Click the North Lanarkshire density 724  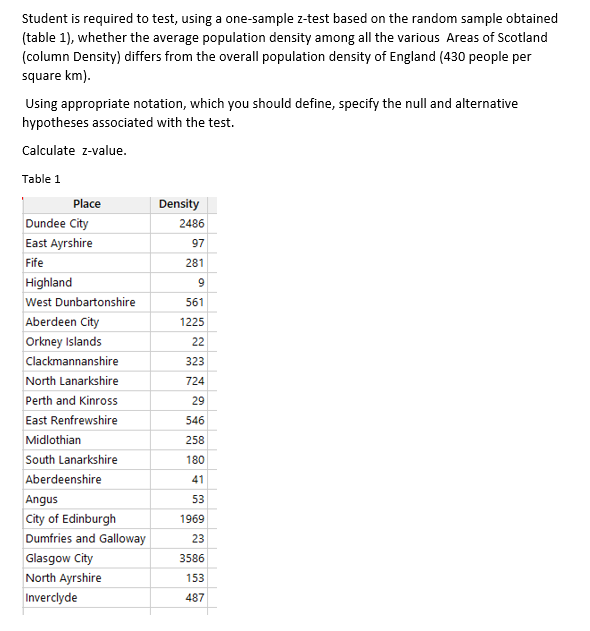[195, 381]
